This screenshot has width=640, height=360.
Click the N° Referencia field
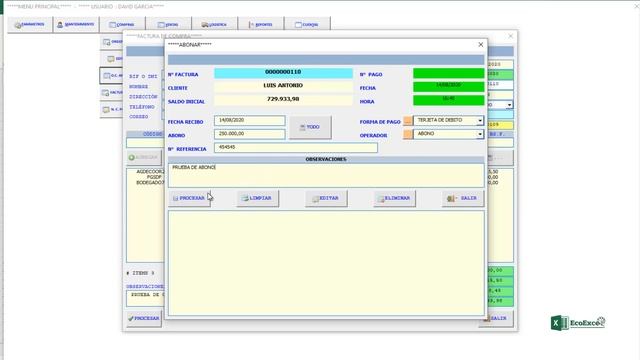coord(296,147)
